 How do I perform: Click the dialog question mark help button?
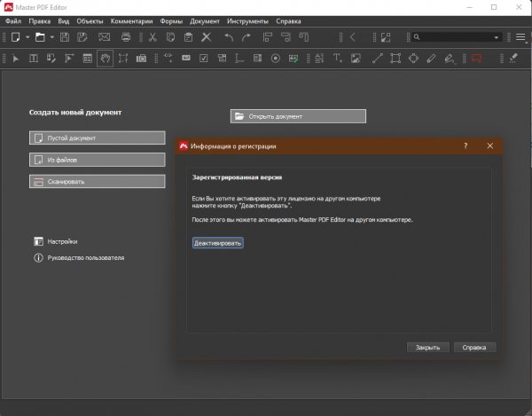(465, 145)
